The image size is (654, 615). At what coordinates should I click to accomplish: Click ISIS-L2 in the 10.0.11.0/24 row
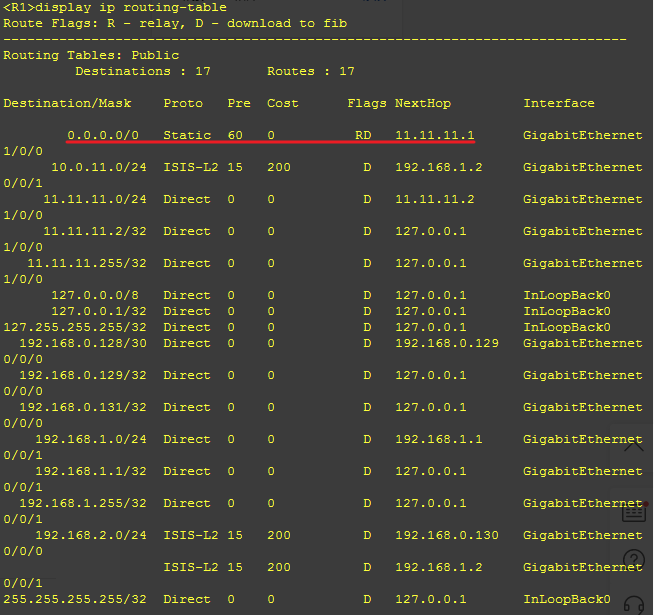(x=191, y=167)
